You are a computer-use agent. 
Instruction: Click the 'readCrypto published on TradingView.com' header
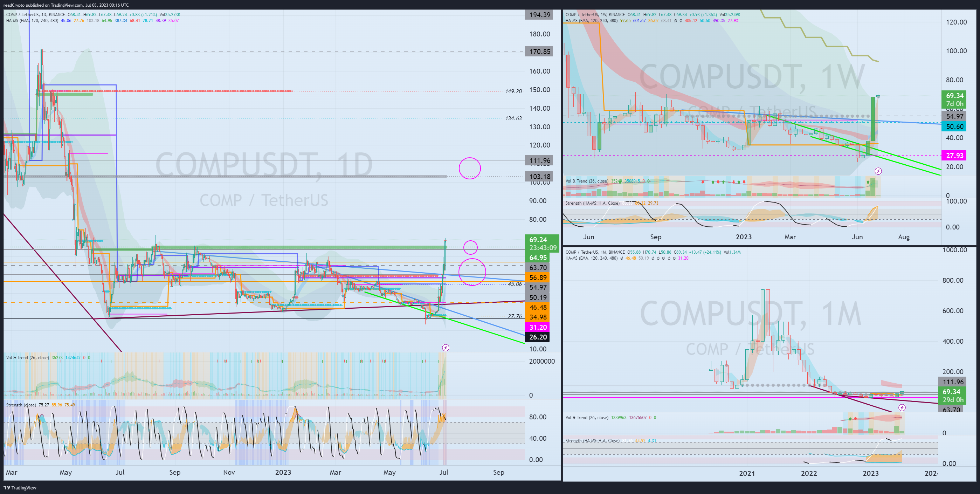point(66,5)
